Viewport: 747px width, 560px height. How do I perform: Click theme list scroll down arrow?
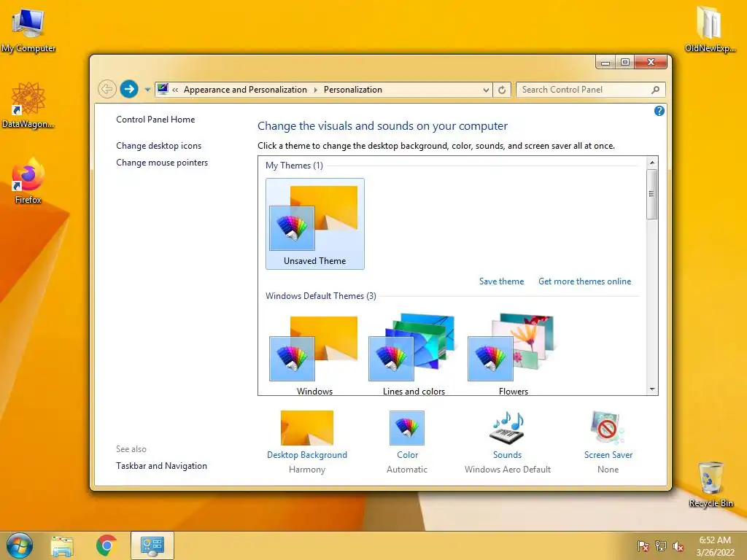click(652, 389)
